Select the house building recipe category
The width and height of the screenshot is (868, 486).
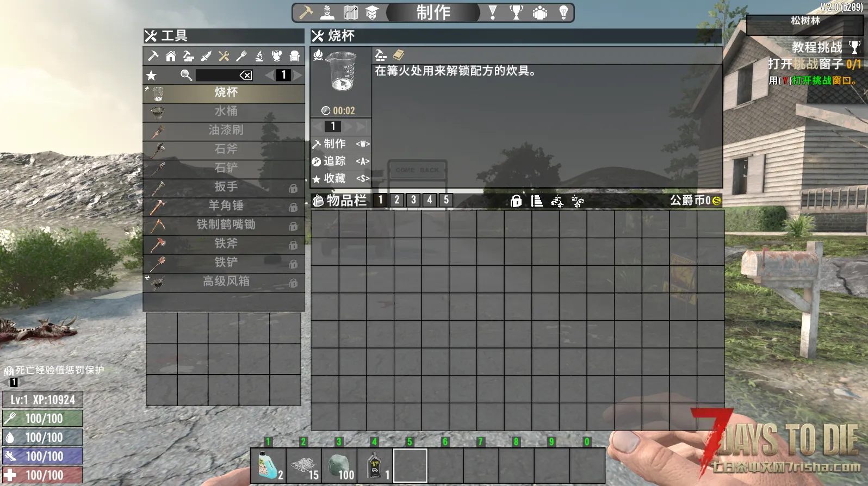click(x=171, y=55)
